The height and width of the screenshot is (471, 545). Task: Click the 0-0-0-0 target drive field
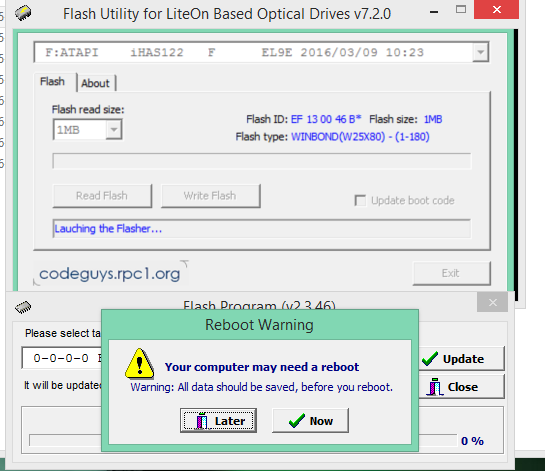coord(62,358)
